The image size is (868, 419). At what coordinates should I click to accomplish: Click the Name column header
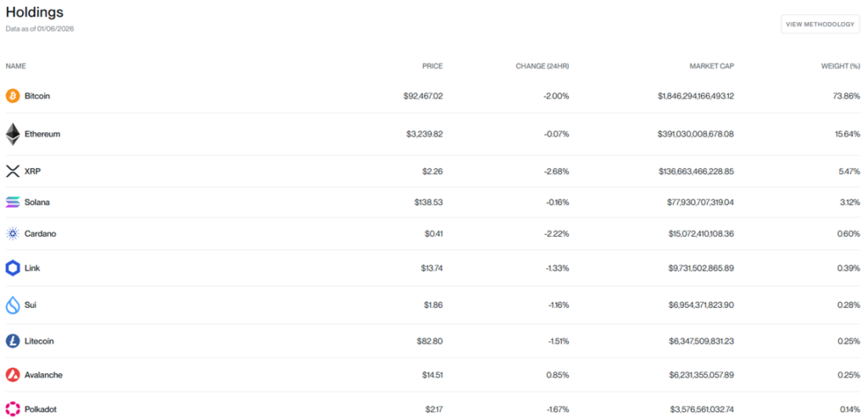(16, 65)
